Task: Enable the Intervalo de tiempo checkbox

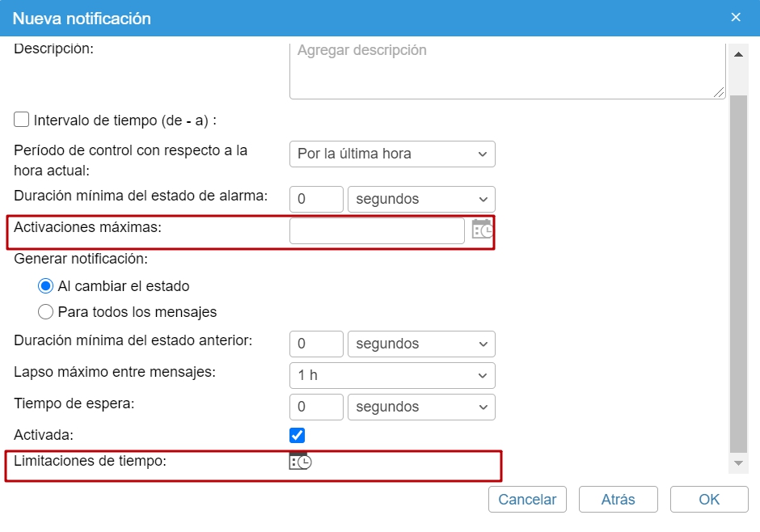Action: pos(22,120)
